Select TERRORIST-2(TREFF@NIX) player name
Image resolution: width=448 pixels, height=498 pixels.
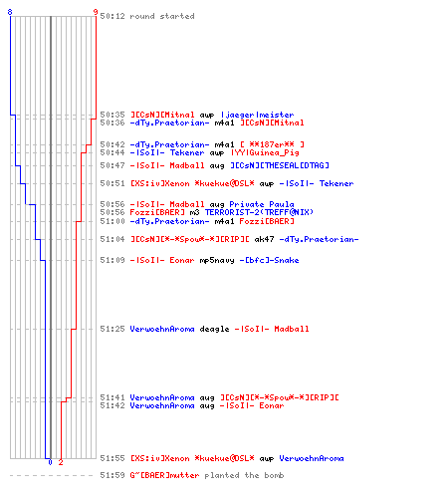coord(259,212)
